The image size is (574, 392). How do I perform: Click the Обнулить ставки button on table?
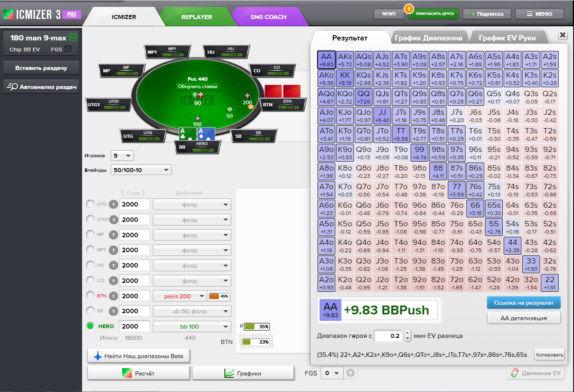tap(197, 86)
